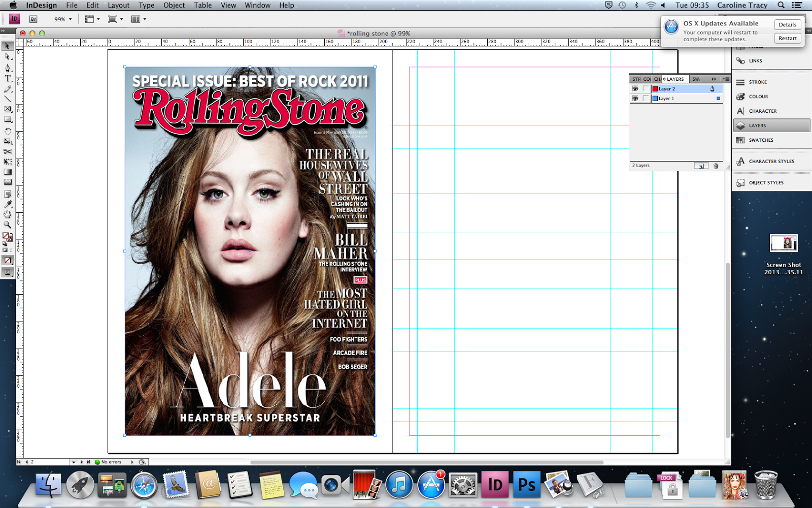Image resolution: width=812 pixels, height=508 pixels.
Task: Select the Rotate tool
Action: [8, 131]
